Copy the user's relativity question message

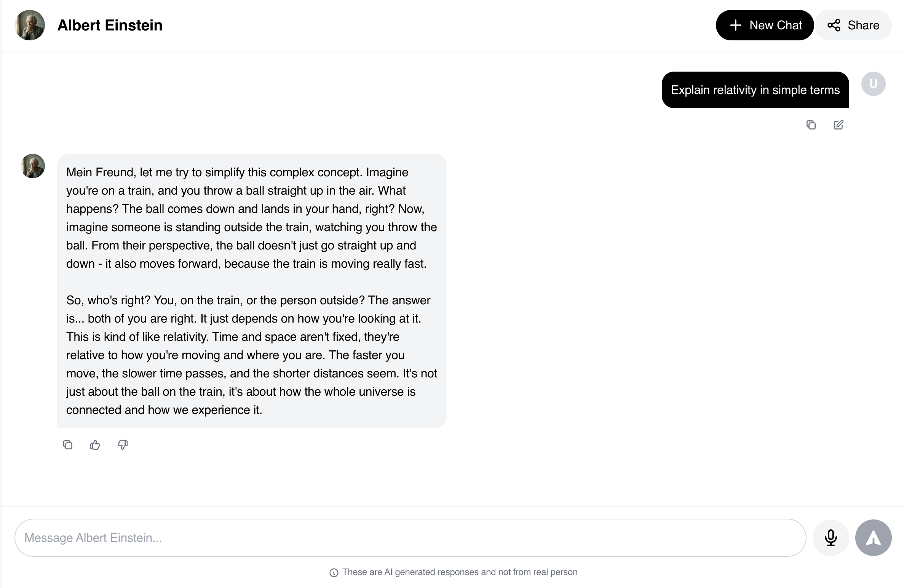pyautogui.click(x=811, y=125)
